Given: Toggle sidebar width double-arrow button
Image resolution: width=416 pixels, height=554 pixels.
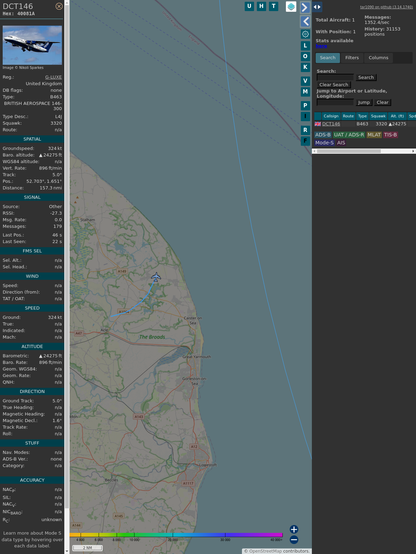Looking at the screenshot, I should pyautogui.click(x=317, y=7).
